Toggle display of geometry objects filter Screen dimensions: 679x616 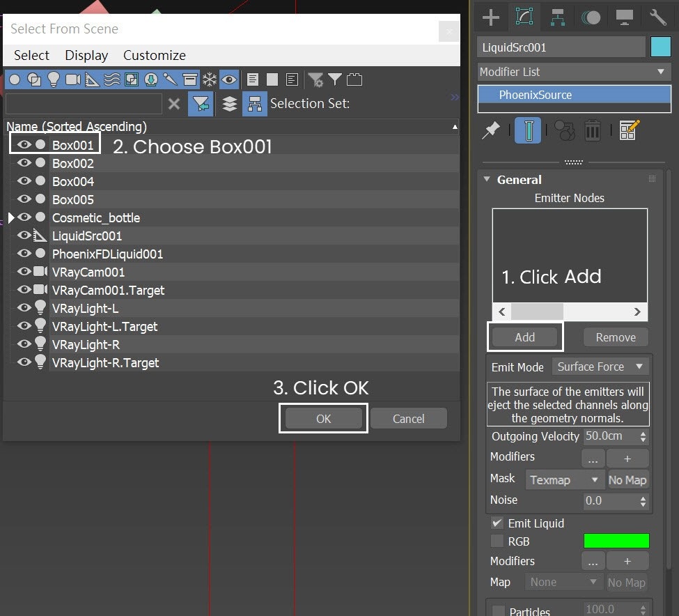(15, 79)
